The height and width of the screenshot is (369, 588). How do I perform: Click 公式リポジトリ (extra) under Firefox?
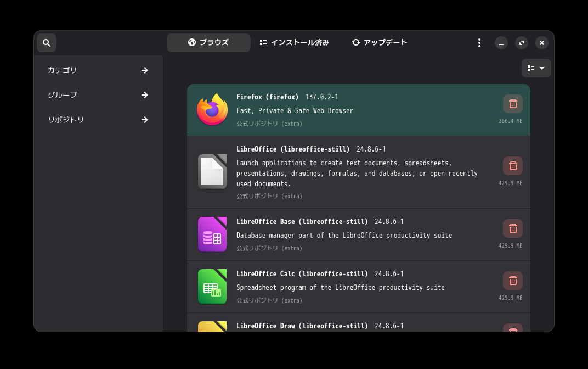point(269,124)
